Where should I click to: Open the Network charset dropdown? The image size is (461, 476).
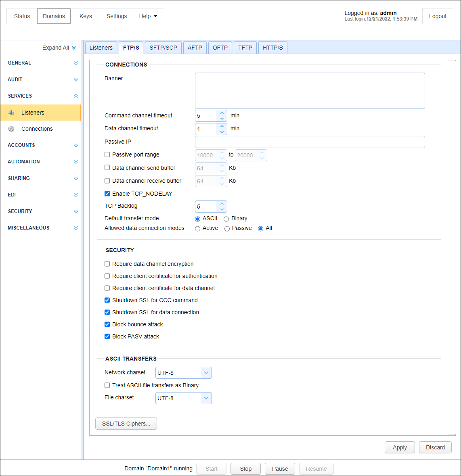pos(206,373)
